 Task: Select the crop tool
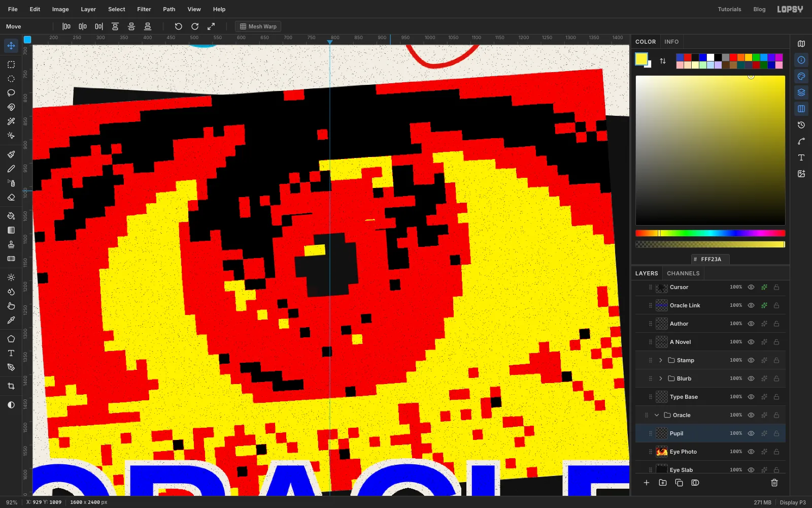[x=11, y=386]
